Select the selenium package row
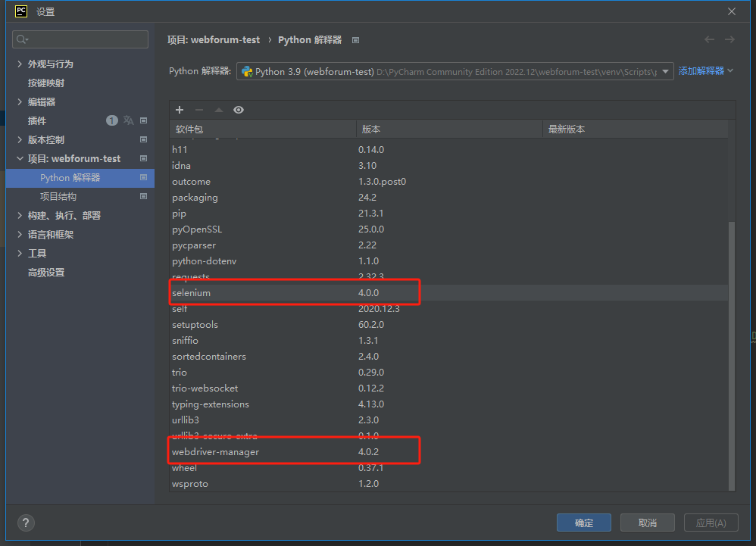 coord(448,292)
